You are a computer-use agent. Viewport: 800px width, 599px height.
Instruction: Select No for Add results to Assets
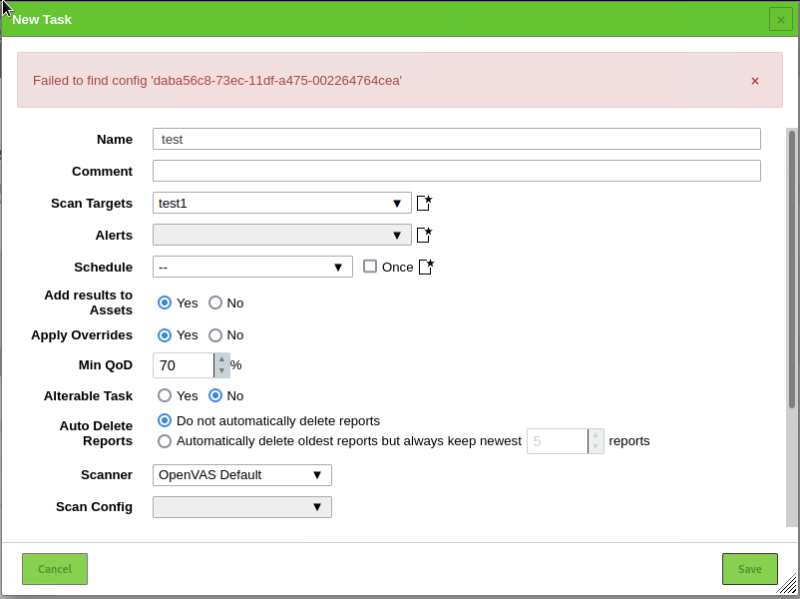pyautogui.click(x=215, y=303)
